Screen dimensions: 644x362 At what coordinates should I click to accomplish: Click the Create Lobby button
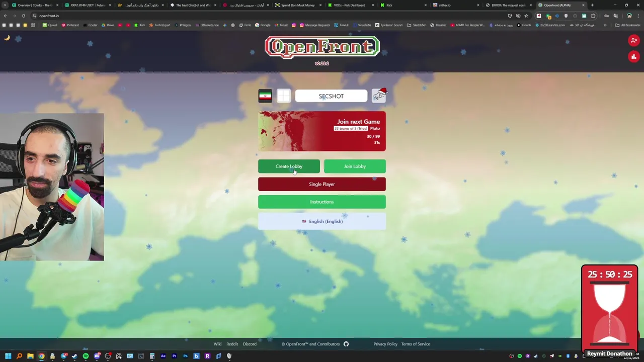(289, 166)
